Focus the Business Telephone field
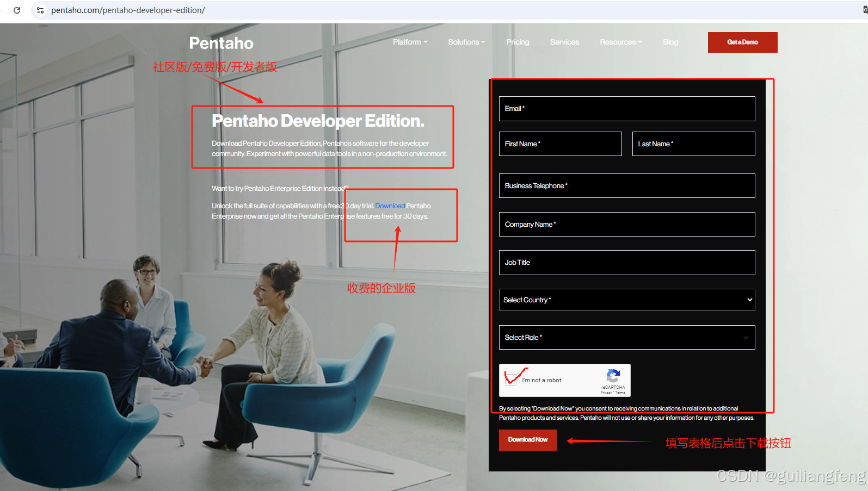Image resolution: width=868 pixels, height=491 pixels. pyautogui.click(x=627, y=186)
